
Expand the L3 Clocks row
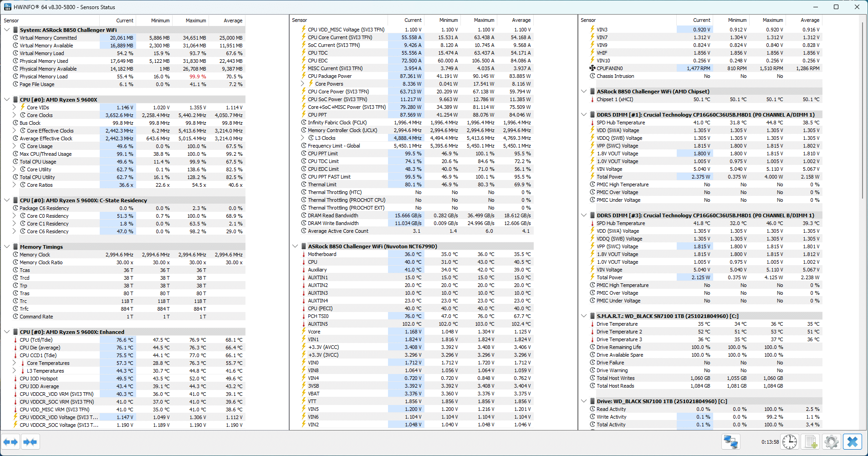tap(302, 138)
